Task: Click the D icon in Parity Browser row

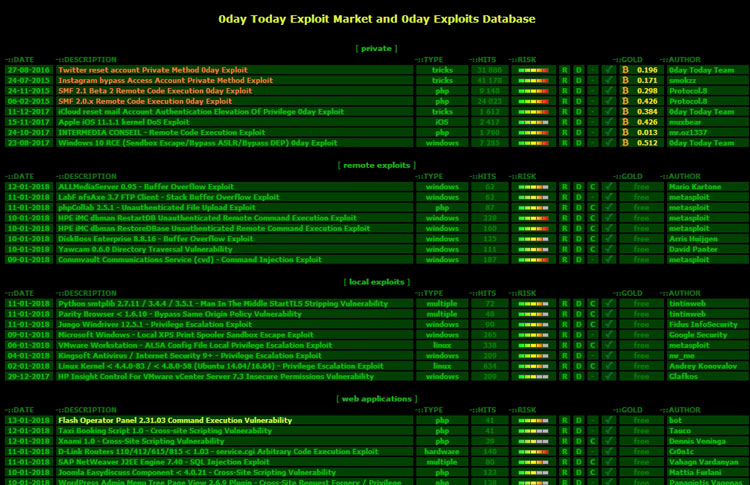Action: [579, 314]
